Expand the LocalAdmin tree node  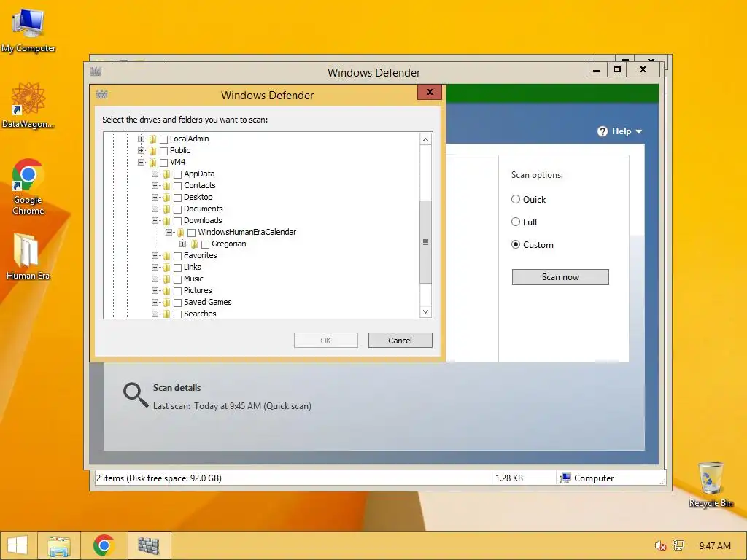click(x=141, y=139)
